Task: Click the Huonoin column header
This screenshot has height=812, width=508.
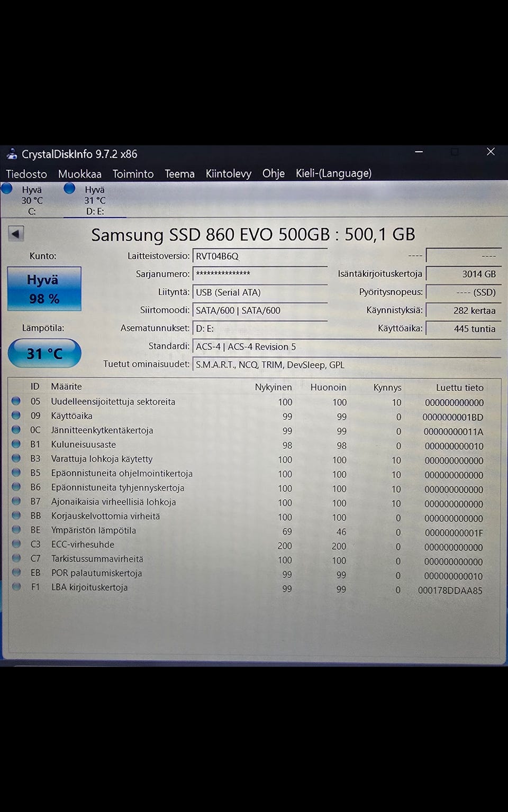Action: [328, 387]
